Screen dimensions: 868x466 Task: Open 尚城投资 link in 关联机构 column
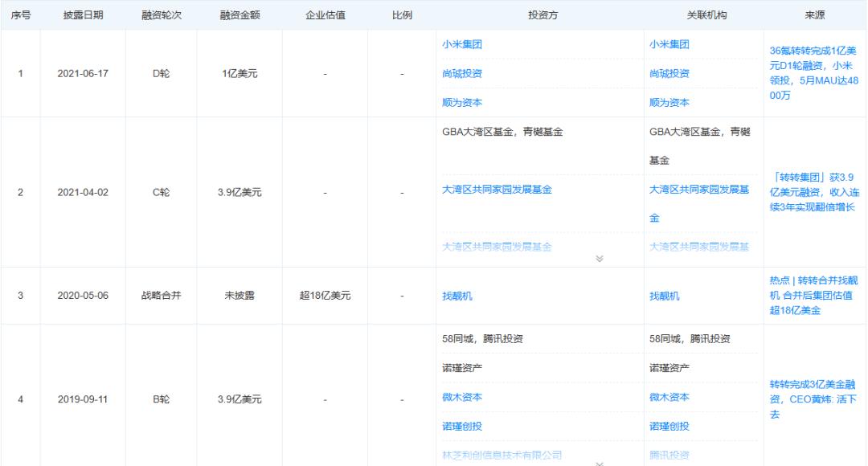[669, 74]
